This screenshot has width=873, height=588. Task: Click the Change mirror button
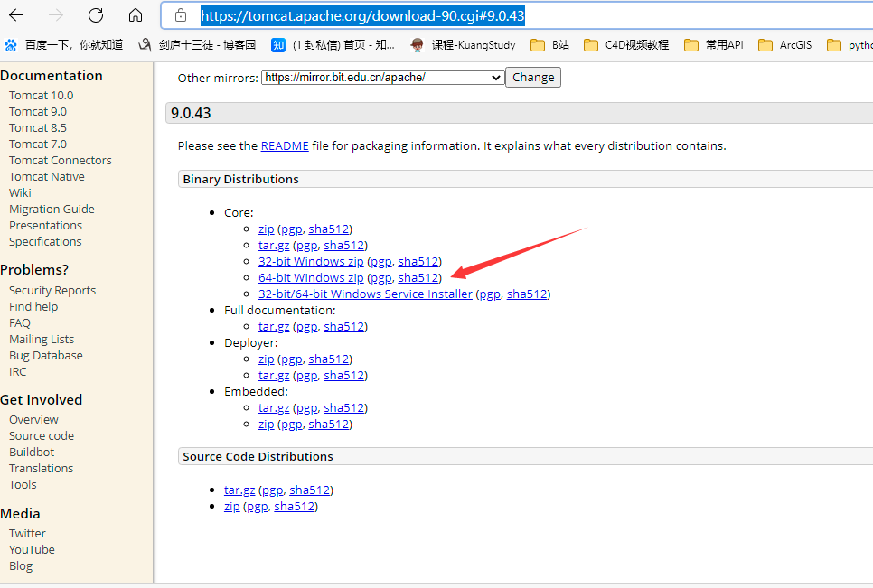(x=533, y=78)
